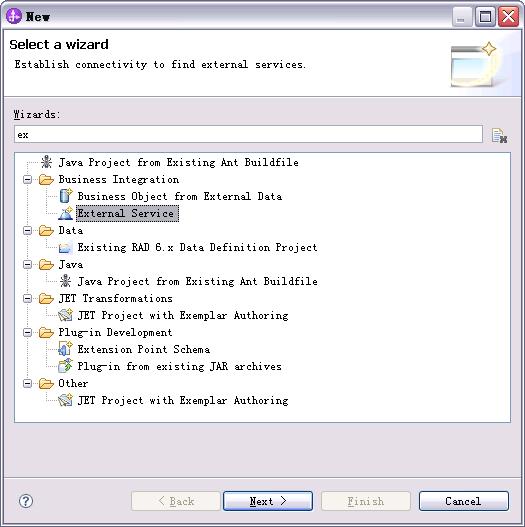Screen dimensions: 525x527
Task: Click the clear filter text icon
Action: click(x=499, y=135)
